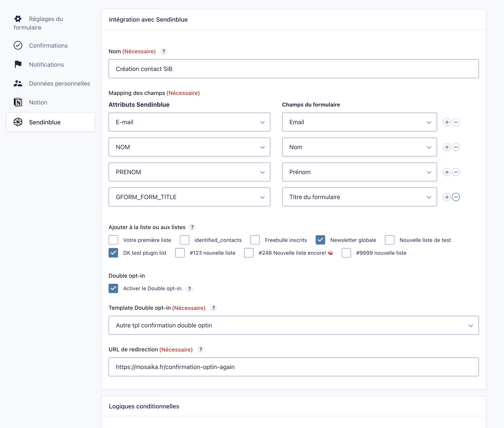Check the identified_contacts list

(x=184, y=240)
